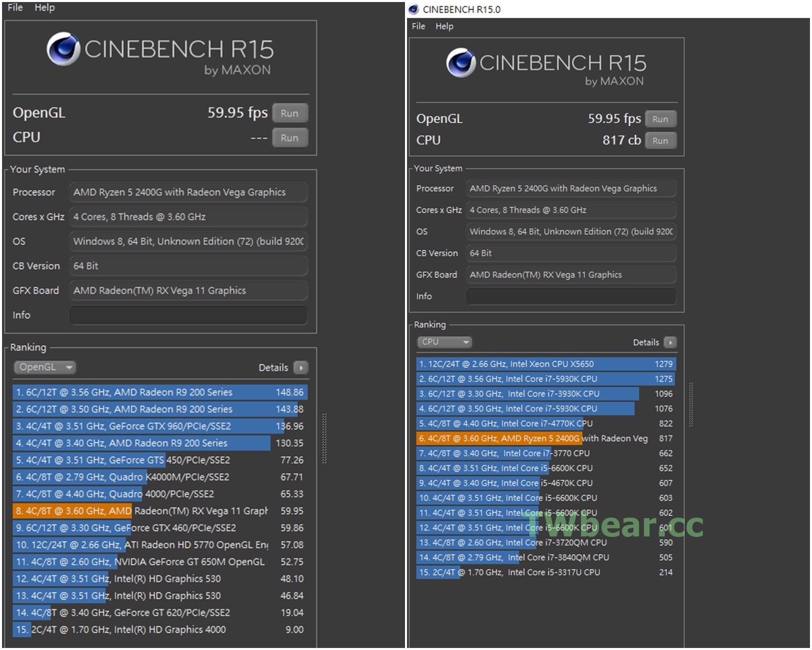The height and width of the screenshot is (650, 812).
Task: Click the CB Version field in the left window
Action: 188,266
